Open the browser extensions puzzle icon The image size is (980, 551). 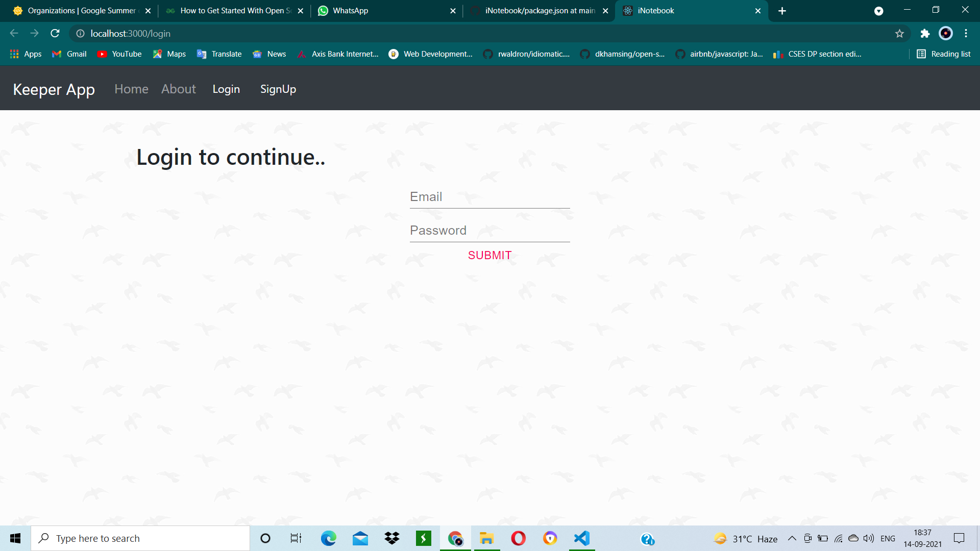tap(925, 33)
